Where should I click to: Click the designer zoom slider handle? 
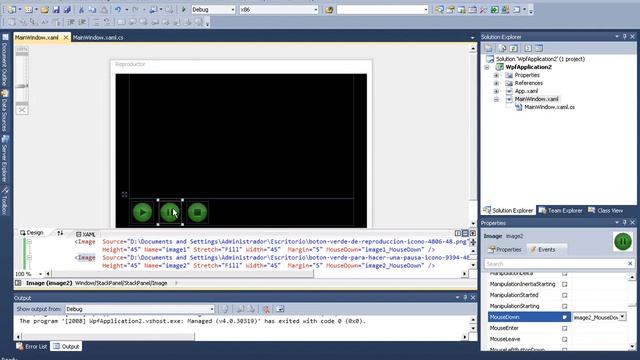coord(22,86)
